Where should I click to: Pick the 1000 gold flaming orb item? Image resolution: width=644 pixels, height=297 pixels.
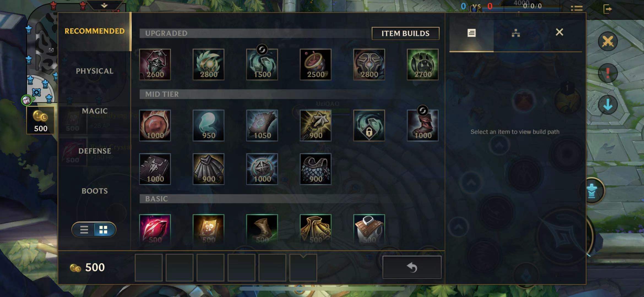click(155, 125)
